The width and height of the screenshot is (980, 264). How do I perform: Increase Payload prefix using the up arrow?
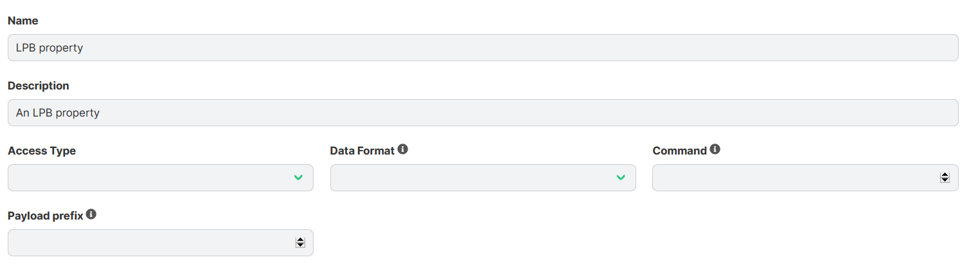[x=300, y=240]
